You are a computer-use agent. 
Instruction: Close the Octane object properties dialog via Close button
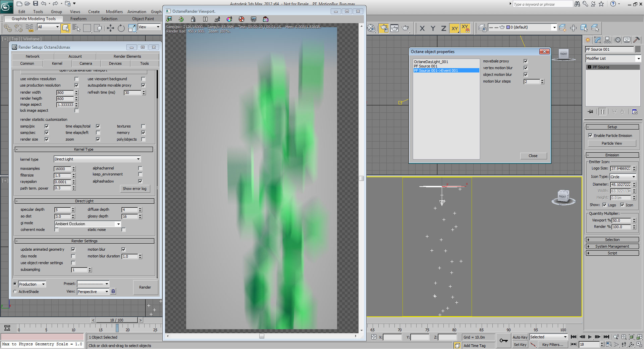(533, 156)
